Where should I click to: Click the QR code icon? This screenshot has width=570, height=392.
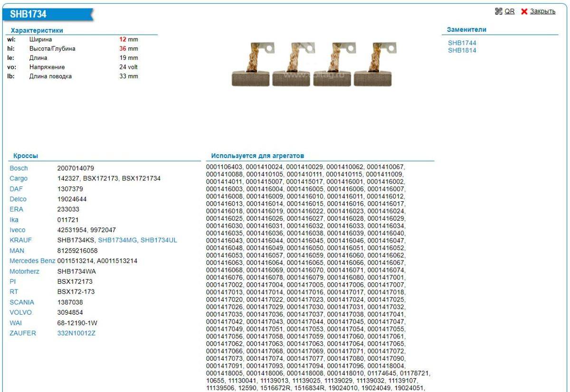[x=498, y=11]
